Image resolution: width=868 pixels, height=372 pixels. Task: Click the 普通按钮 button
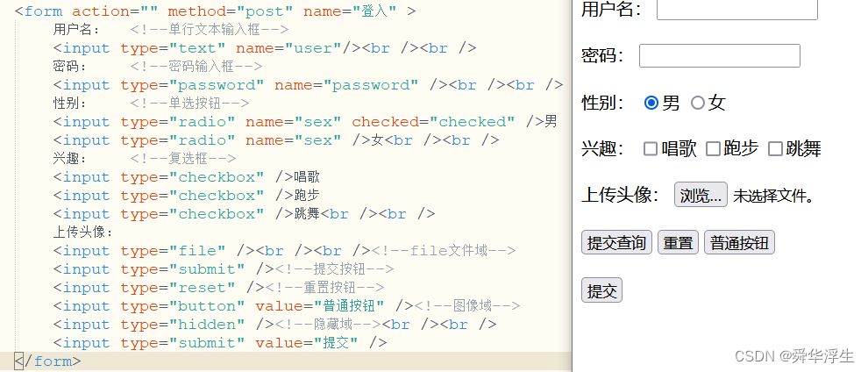point(739,242)
